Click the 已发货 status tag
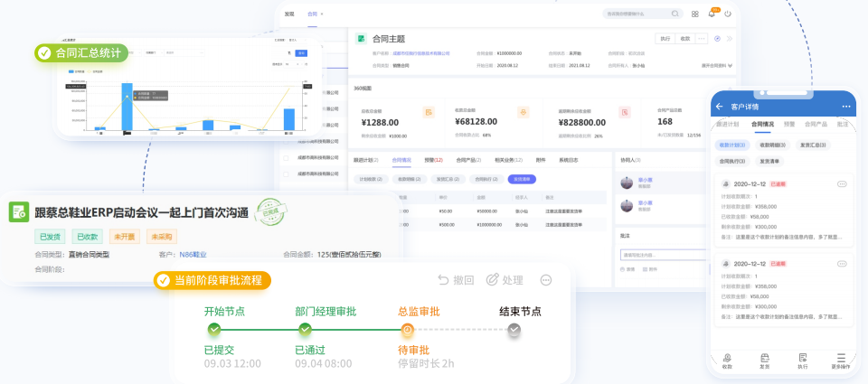Screen dimensions: 868x384 coord(50,237)
